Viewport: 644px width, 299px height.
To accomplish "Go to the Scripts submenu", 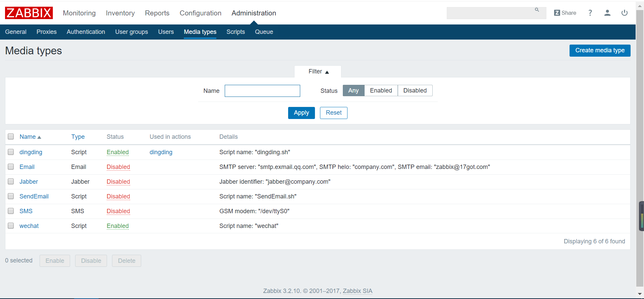I will tap(236, 32).
